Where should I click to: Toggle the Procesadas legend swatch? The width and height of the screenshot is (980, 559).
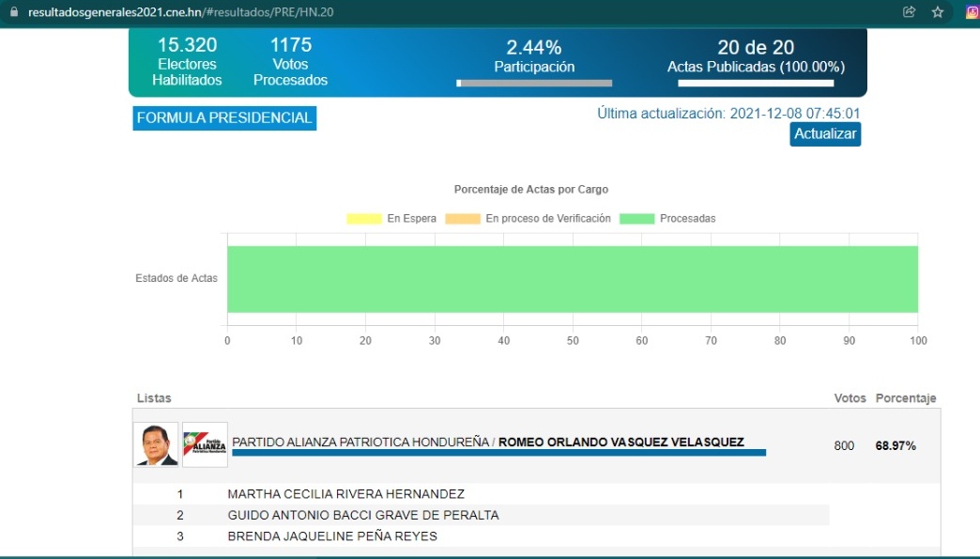coord(636,219)
